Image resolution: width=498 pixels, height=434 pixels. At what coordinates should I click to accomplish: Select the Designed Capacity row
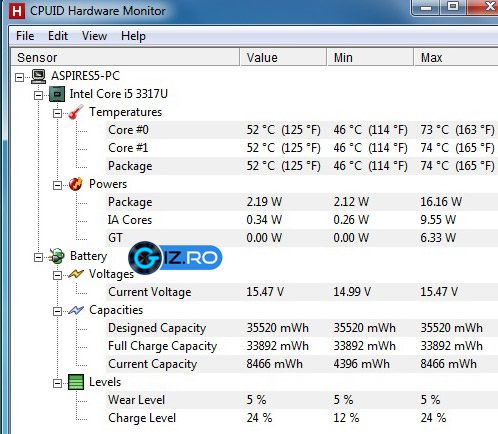pos(302,328)
